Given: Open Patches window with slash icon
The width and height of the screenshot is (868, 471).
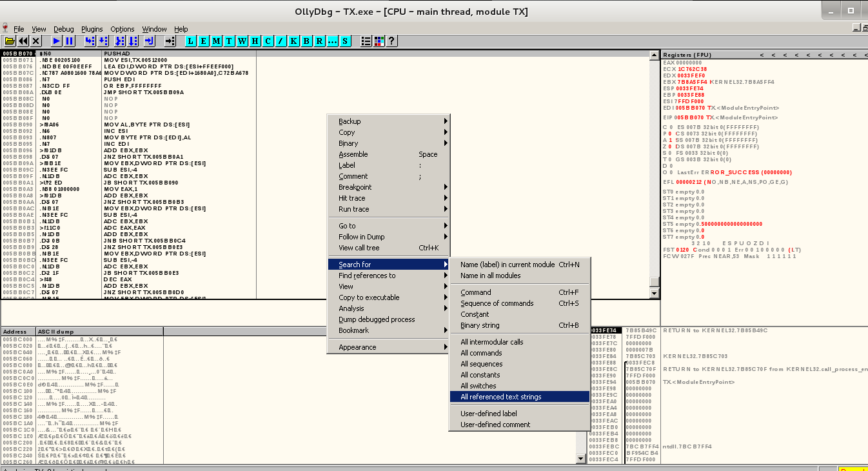Looking at the screenshot, I should pyautogui.click(x=281, y=41).
